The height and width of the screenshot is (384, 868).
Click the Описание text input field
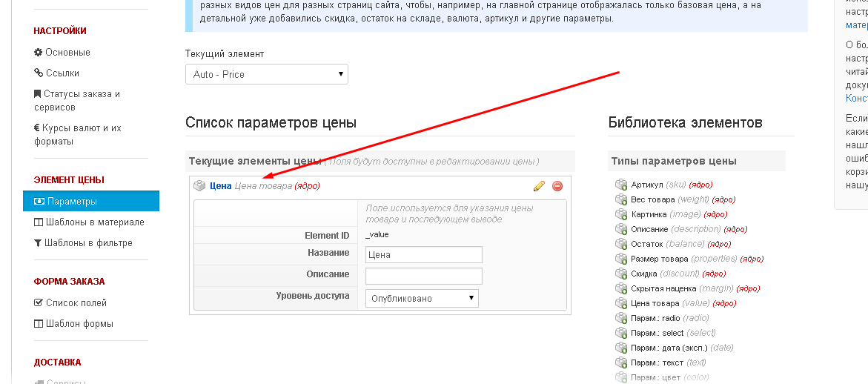click(x=423, y=277)
